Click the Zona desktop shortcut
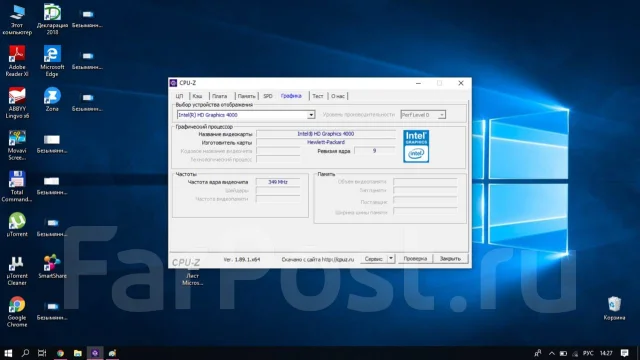The width and height of the screenshot is (640, 360). tap(52, 100)
